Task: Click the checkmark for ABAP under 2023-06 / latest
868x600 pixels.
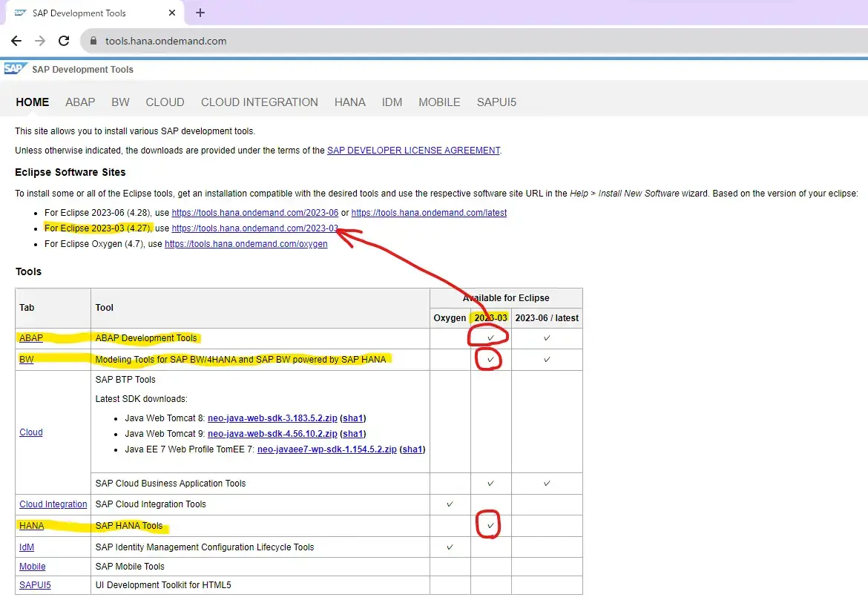Action: tap(547, 338)
